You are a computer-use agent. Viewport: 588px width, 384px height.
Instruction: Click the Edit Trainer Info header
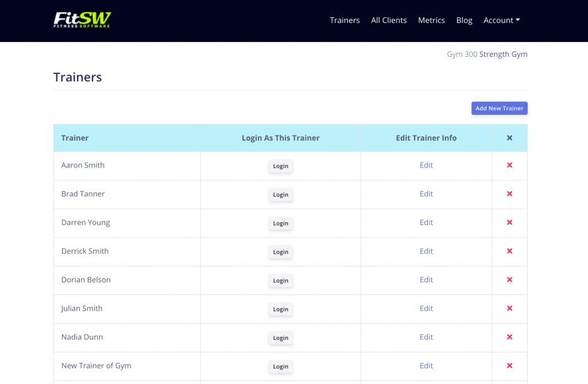426,138
